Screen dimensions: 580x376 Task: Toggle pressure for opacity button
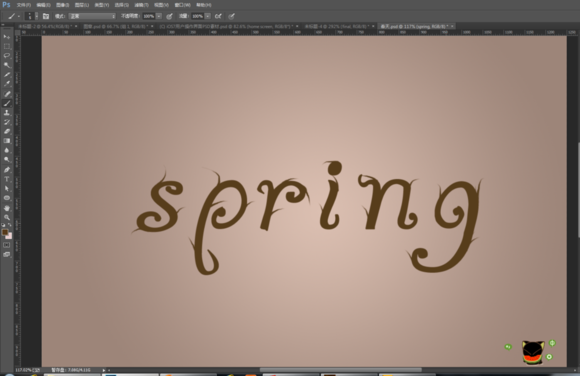coord(169,16)
